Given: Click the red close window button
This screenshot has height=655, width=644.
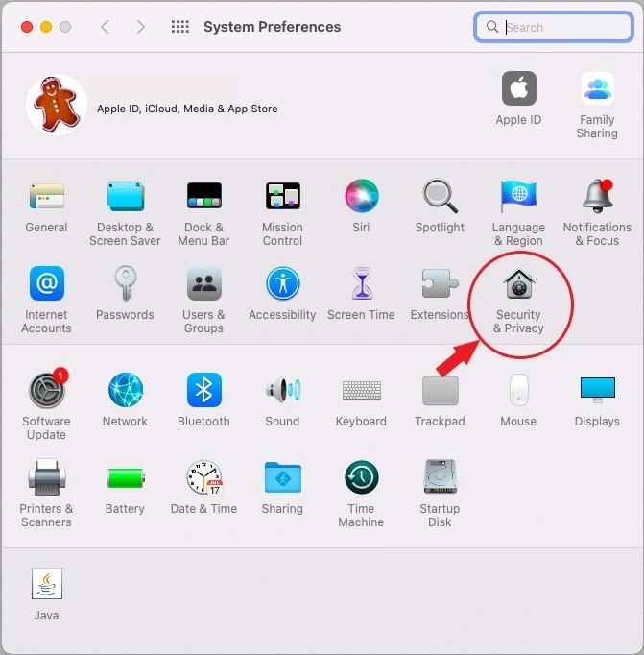Looking at the screenshot, I should (x=27, y=27).
